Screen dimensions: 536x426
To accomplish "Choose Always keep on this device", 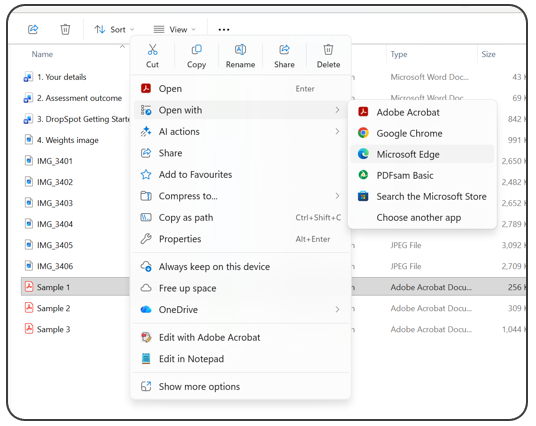I will (x=241, y=267).
